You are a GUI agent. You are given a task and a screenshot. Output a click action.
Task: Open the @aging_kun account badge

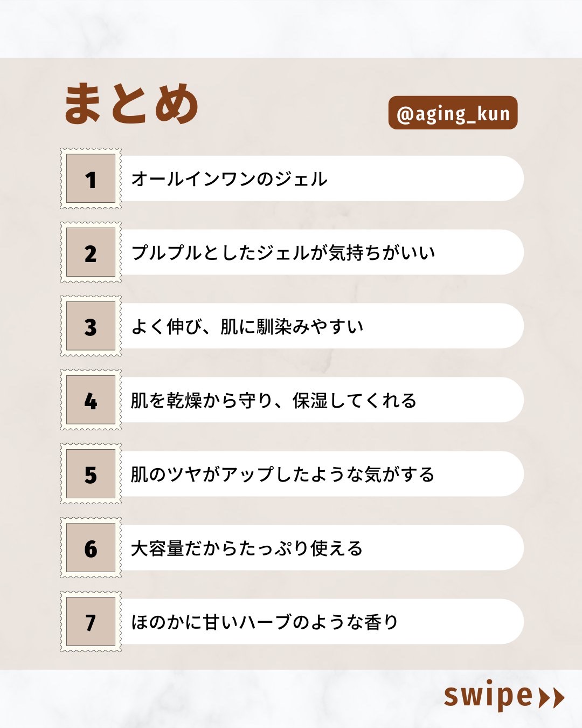coord(453,113)
